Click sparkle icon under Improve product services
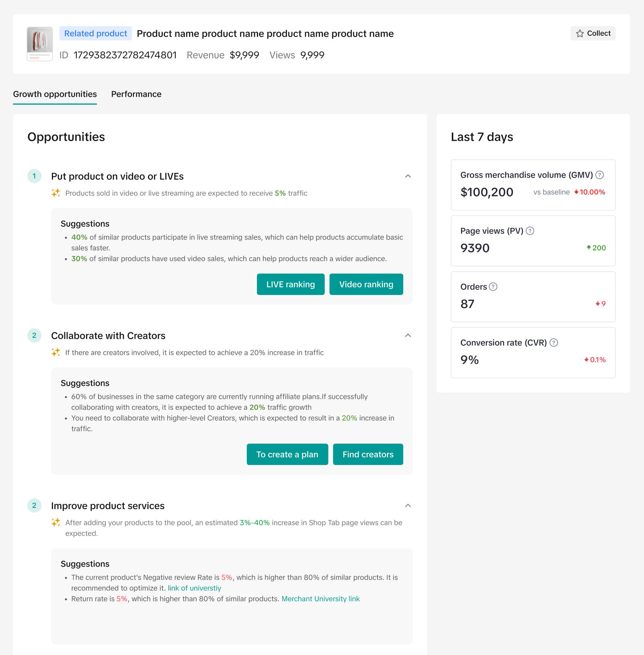Screen dimensions: 644x655 pyautogui.click(x=56, y=522)
